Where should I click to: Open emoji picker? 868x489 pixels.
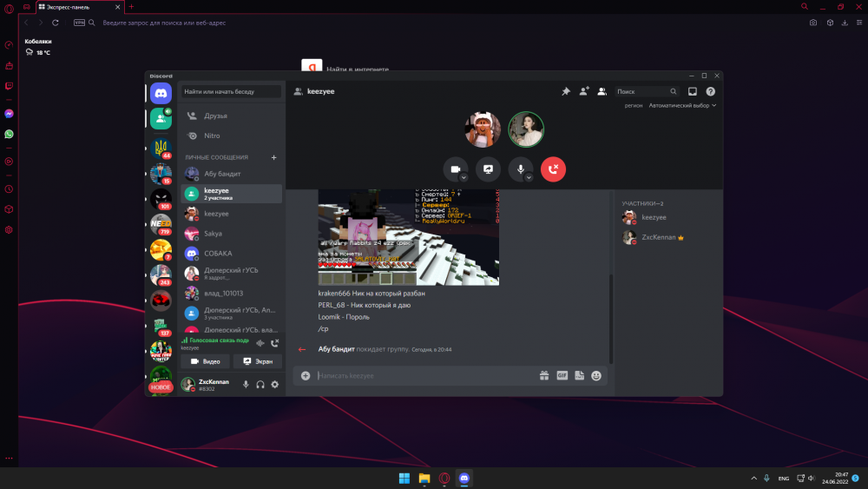tap(596, 375)
